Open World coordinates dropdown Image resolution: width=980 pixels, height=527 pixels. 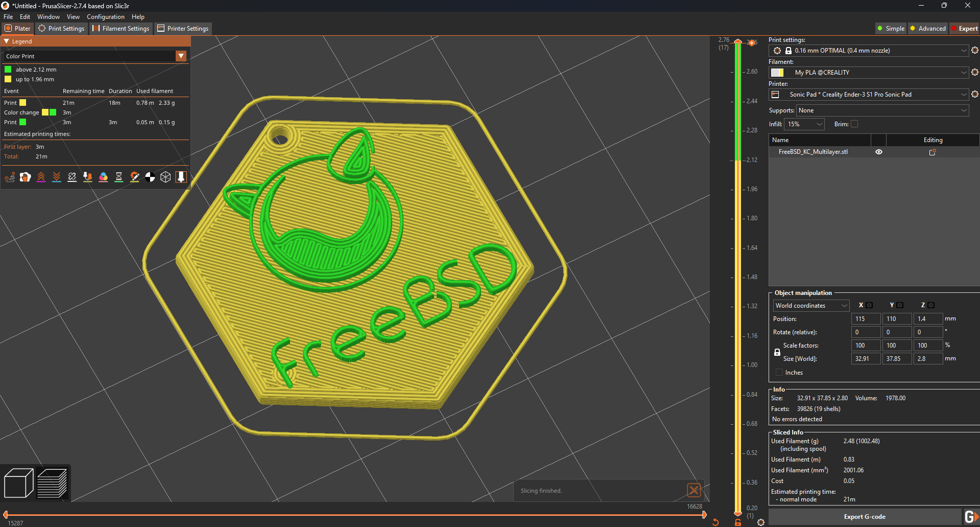(811, 305)
